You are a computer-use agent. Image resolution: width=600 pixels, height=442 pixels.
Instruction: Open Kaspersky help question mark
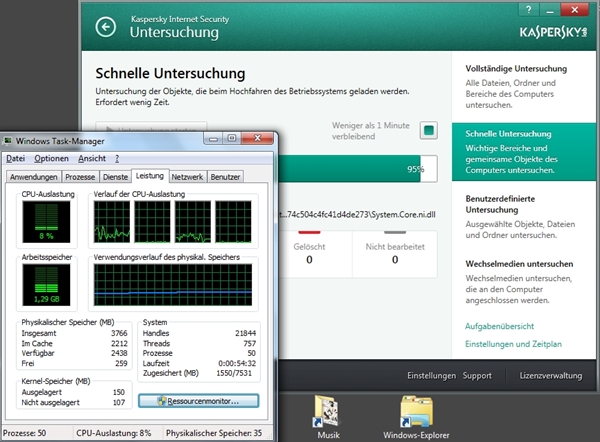click(528, 10)
